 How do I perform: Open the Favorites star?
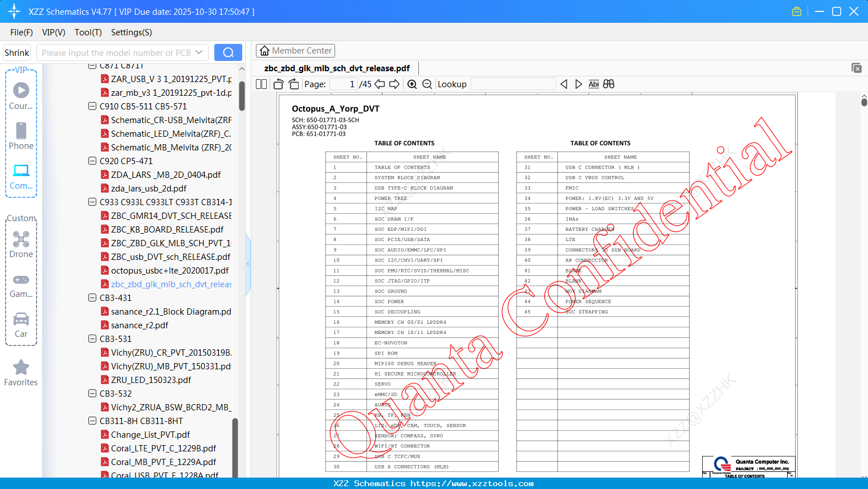(x=21, y=372)
